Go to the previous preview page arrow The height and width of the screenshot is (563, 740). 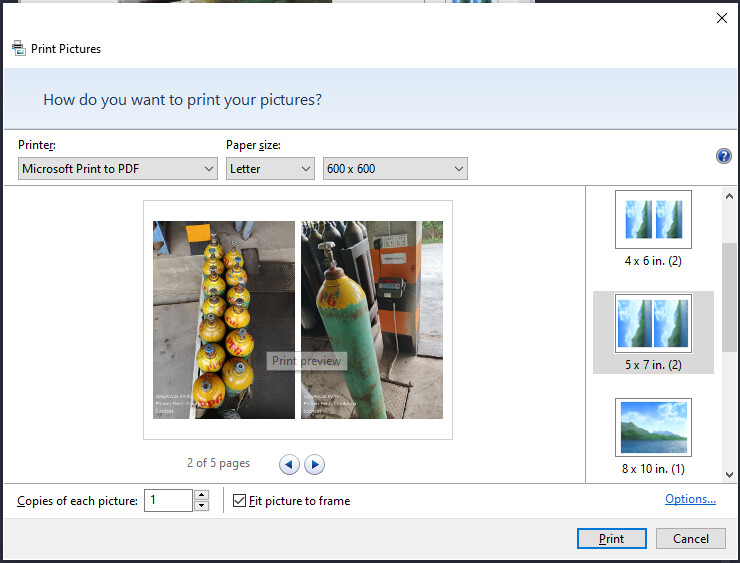pos(289,464)
